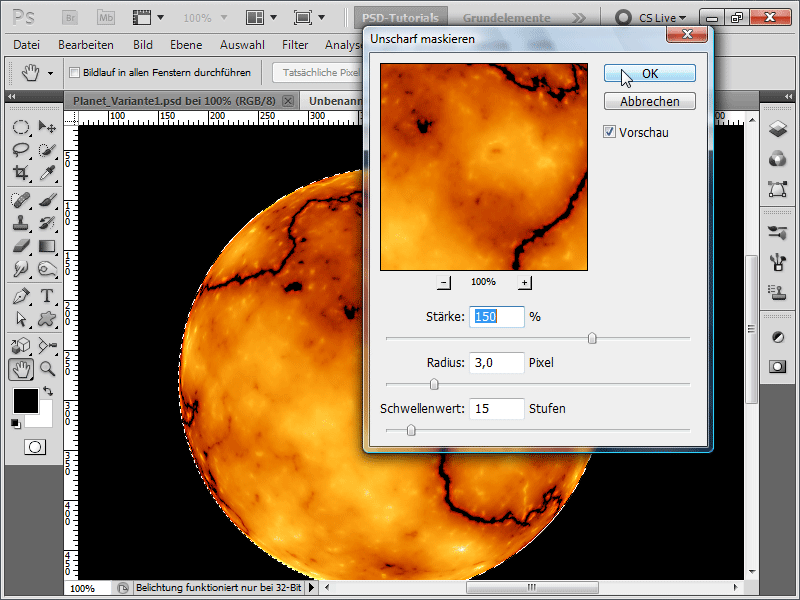Open the Datei menu

27,45
